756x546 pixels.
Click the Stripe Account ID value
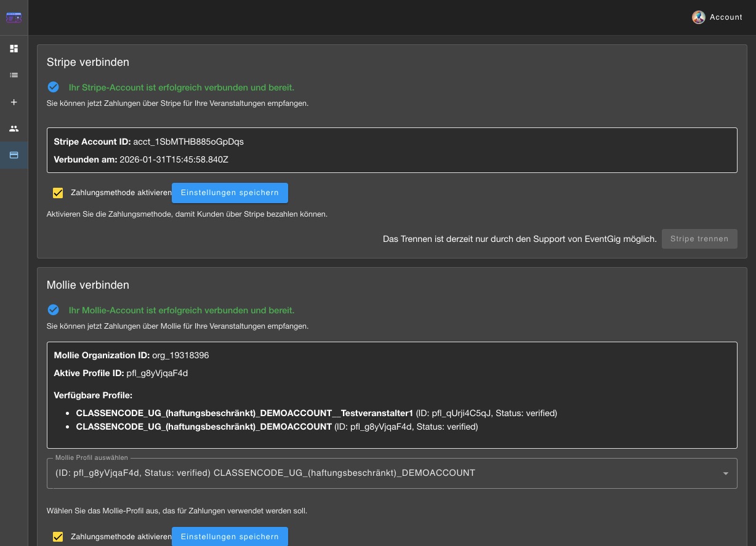tap(188, 142)
